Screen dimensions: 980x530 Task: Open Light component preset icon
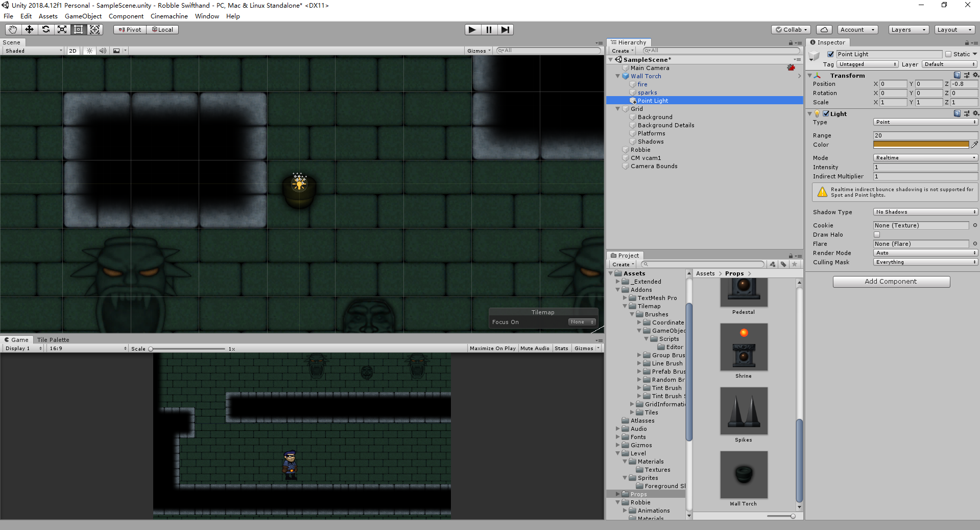(966, 113)
